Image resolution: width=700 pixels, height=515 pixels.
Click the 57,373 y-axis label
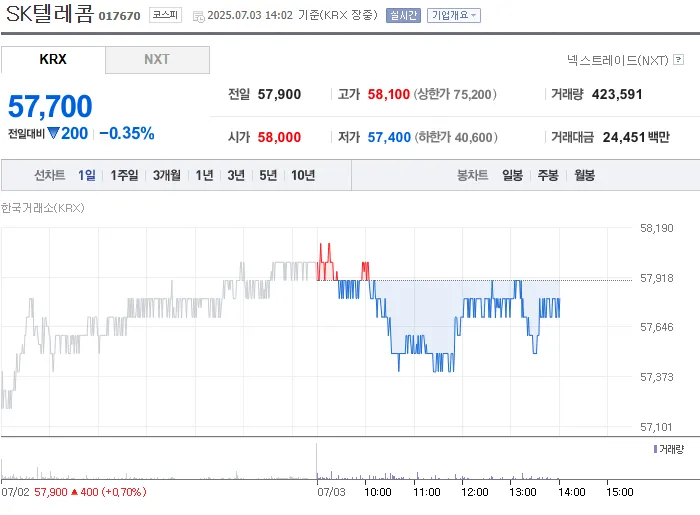click(656, 377)
